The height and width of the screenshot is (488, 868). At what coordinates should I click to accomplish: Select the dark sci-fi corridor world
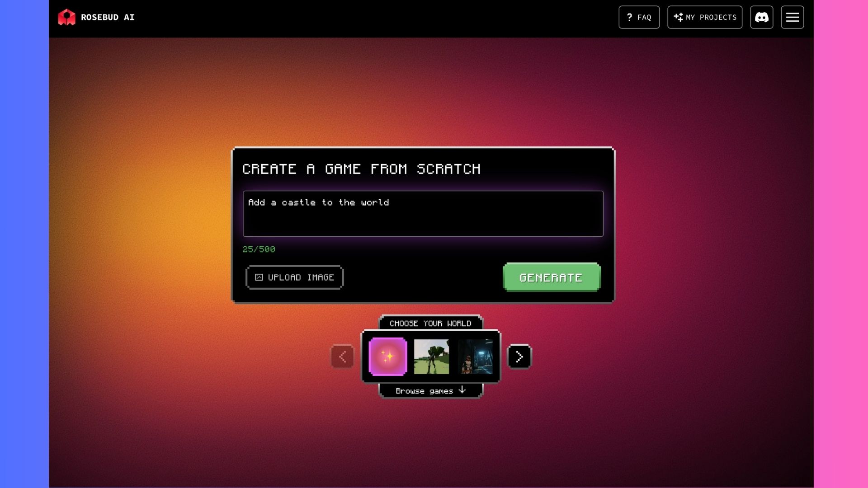[x=475, y=357]
